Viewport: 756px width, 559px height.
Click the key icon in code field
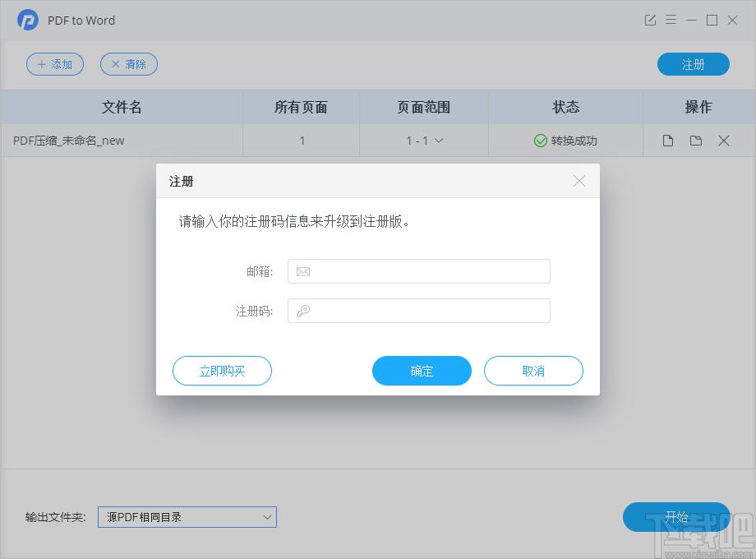click(x=303, y=311)
